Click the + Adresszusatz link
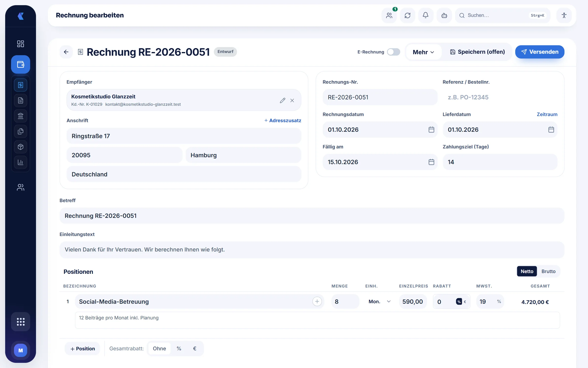The width and height of the screenshot is (588, 368). (x=283, y=120)
